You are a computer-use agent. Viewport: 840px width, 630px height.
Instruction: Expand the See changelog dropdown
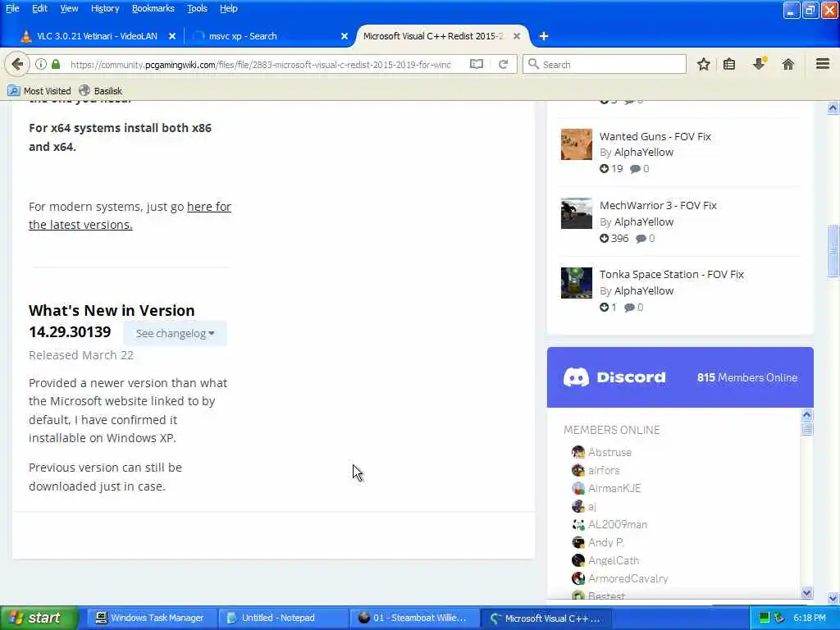(x=176, y=333)
